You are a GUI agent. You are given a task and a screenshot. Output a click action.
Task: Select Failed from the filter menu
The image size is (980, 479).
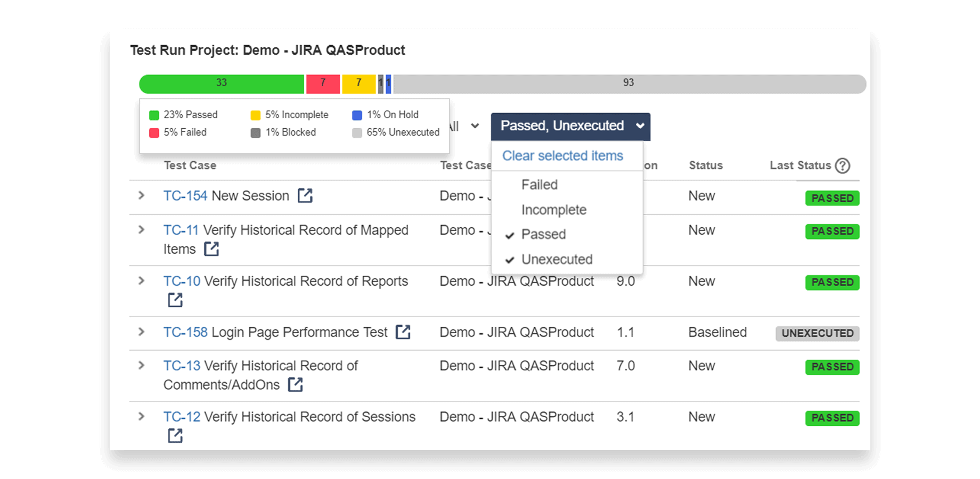tap(539, 185)
